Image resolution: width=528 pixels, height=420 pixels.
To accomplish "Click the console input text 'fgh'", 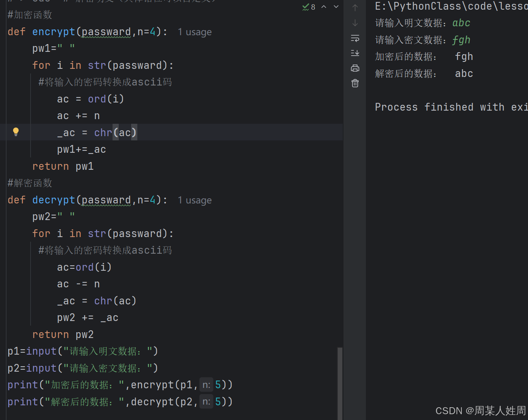I will point(461,40).
